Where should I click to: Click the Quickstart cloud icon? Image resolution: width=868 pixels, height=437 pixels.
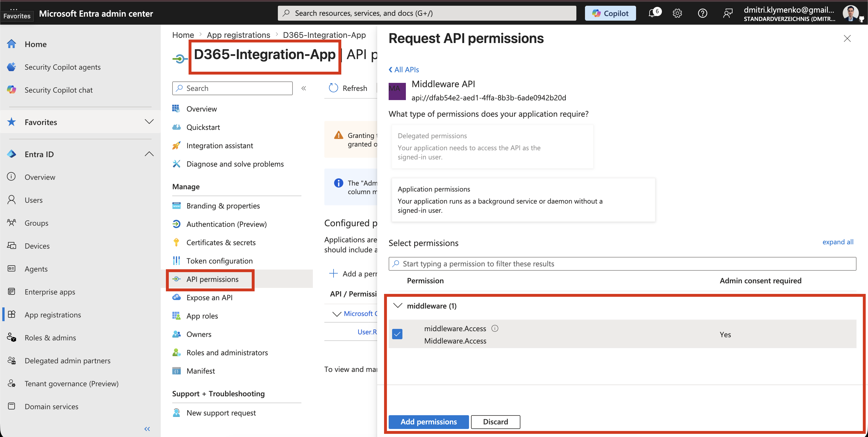pyautogui.click(x=176, y=127)
